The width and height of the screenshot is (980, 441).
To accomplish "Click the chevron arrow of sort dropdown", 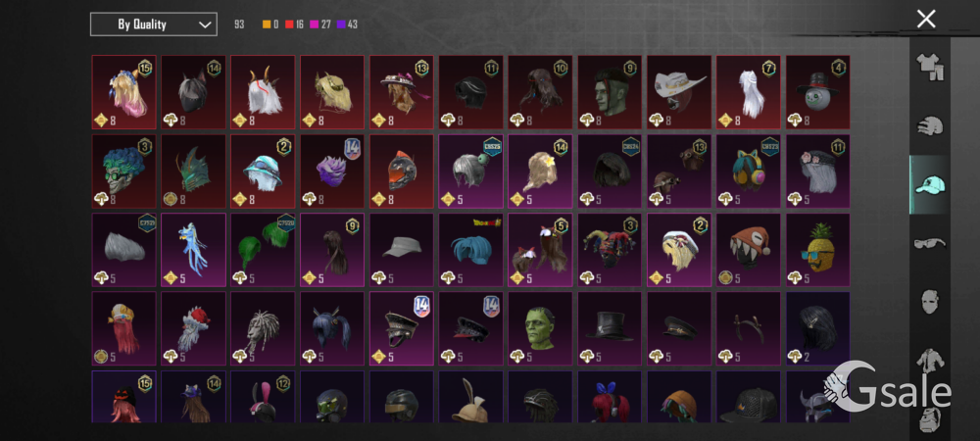I will click(x=205, y=24).
